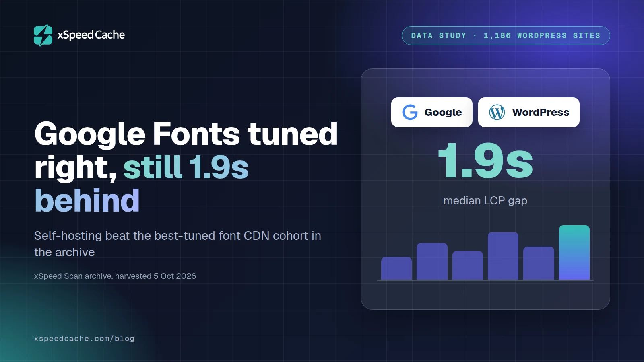This screenshot has height=362, width=644.
Task: Click the tallest purple bar in the chart
Action: [x=503, y=256]
